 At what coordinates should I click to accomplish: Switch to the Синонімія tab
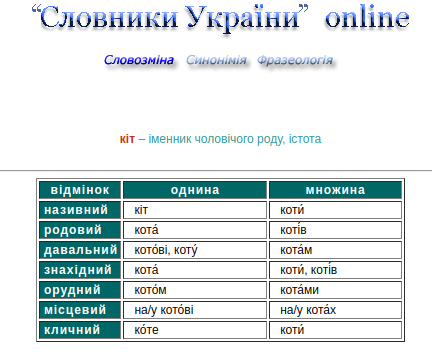[x=216, y=60]
